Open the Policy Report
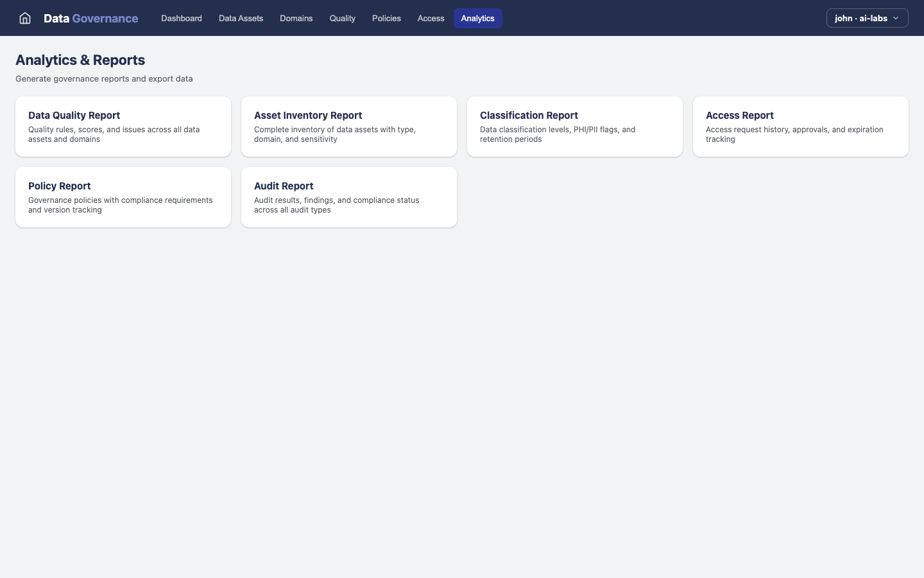 click(x=123, y=197)
